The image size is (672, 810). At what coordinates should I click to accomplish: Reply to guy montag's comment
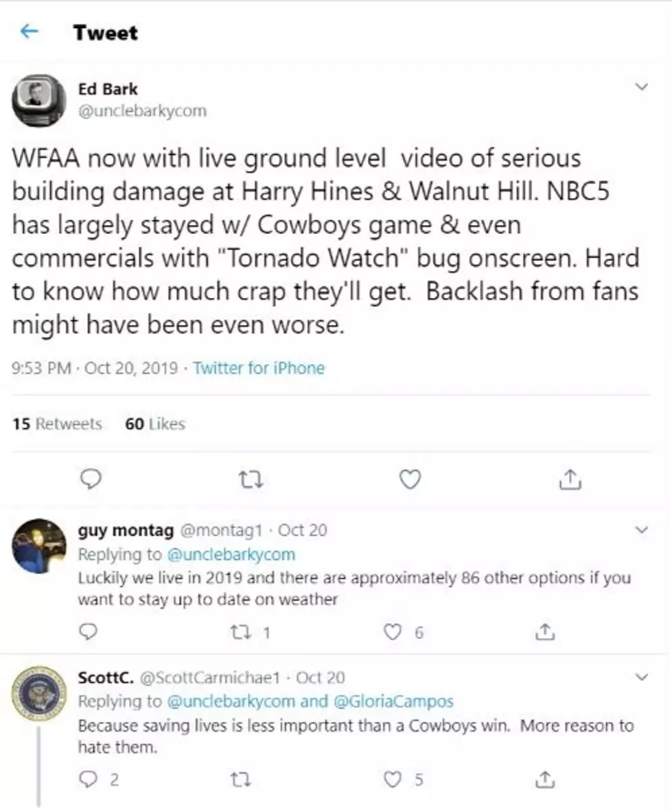point(89,632)
